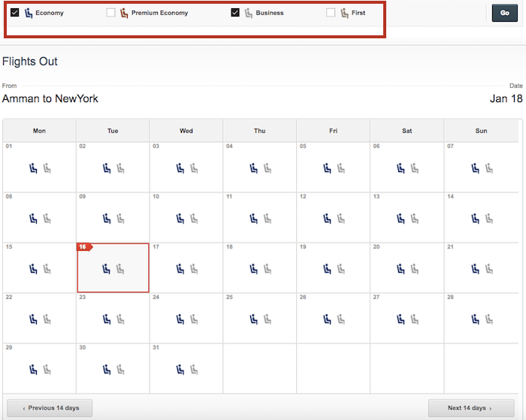Select grey business seat icon on day 05

click(341, 168)
